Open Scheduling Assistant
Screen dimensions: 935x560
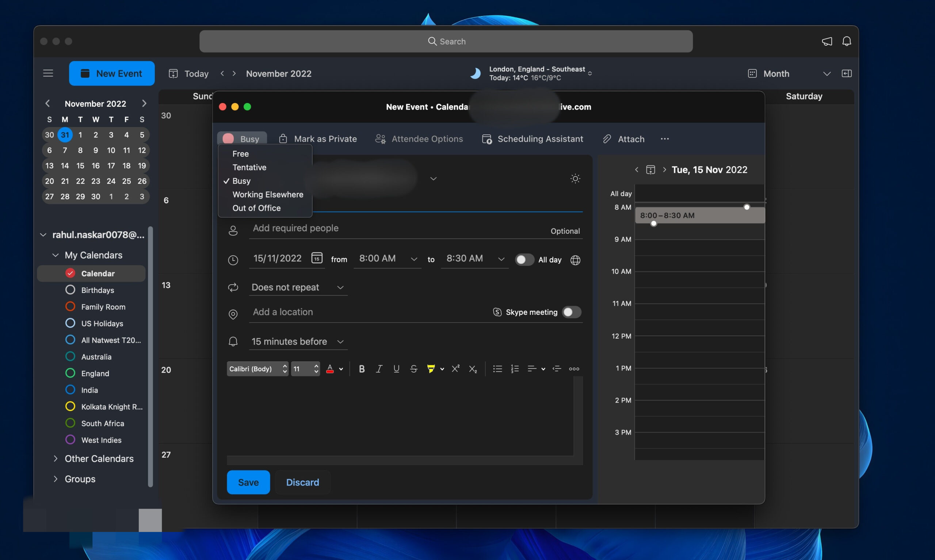[x=533, y=139]
